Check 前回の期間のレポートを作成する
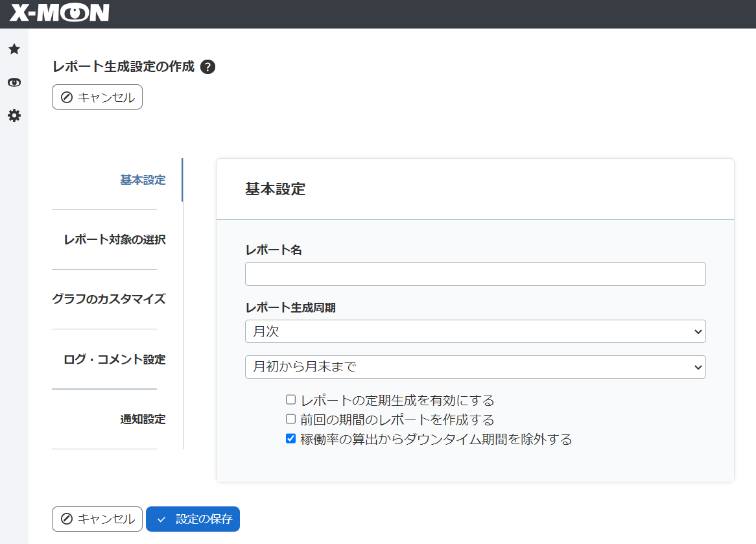 [x=290, y=419]
